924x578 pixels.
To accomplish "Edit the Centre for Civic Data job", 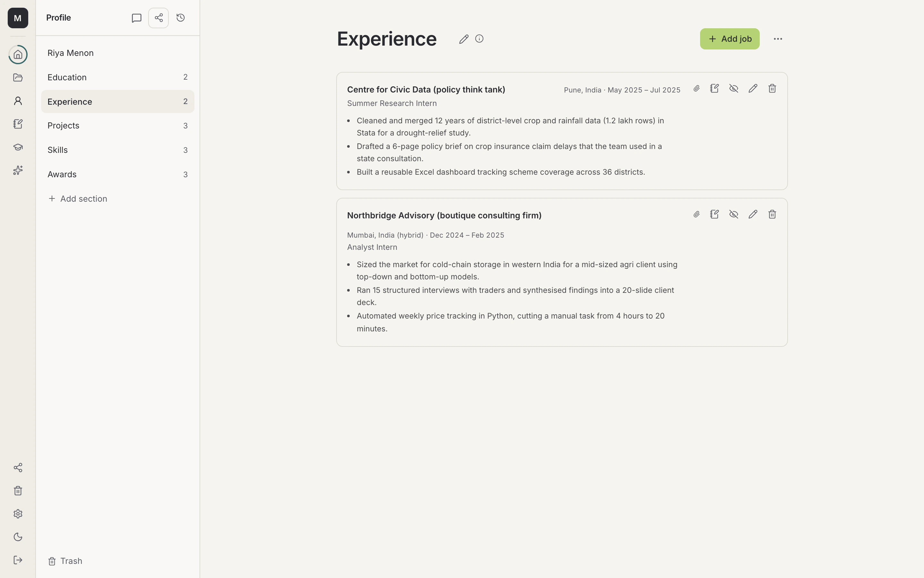I will pos(753,89).
